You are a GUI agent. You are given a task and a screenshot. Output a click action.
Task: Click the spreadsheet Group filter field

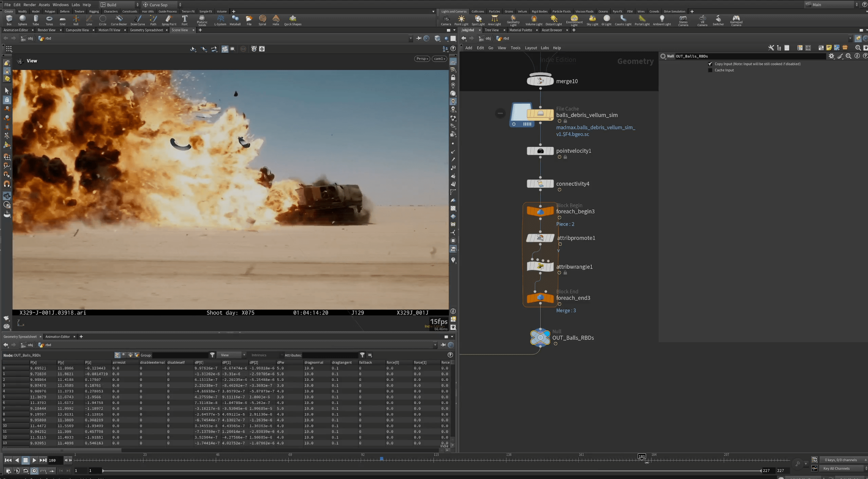pyautogui.click(x=180, y=355)
